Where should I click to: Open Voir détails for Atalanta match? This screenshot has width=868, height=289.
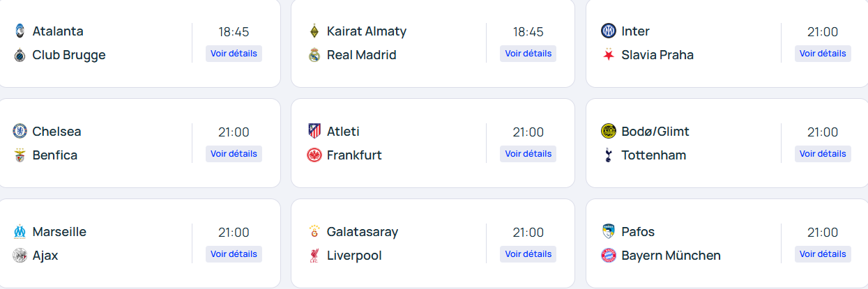point(234,54)
